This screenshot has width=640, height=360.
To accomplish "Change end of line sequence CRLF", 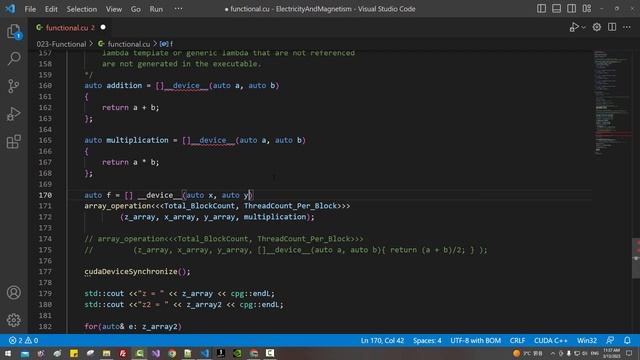I will [x=517, y=340].
